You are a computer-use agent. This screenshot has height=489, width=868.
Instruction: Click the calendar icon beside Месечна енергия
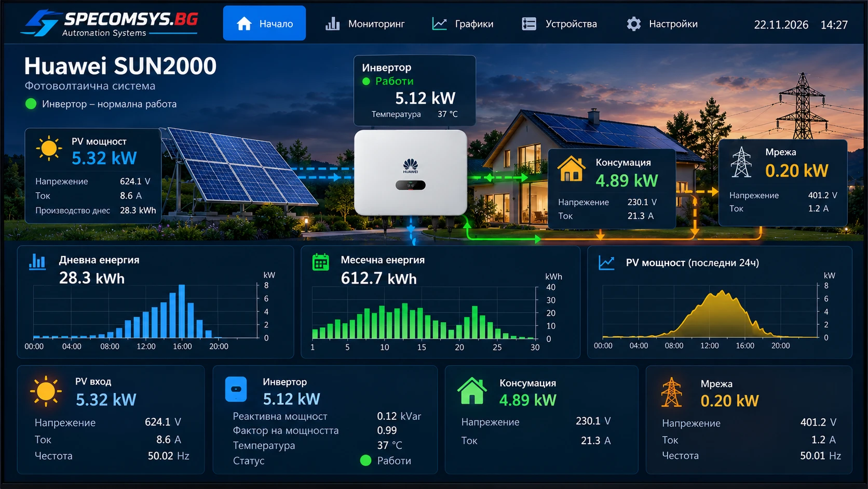point(321,261)
